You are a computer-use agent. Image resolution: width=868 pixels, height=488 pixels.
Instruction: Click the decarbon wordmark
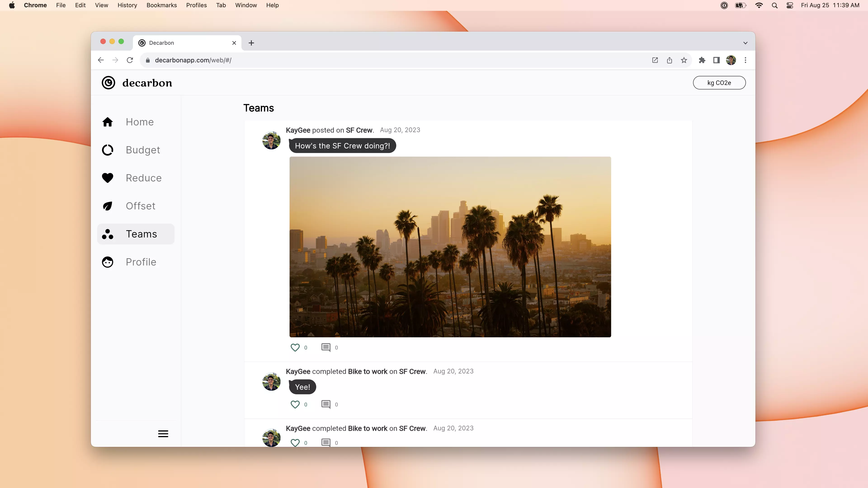point(147,83)
